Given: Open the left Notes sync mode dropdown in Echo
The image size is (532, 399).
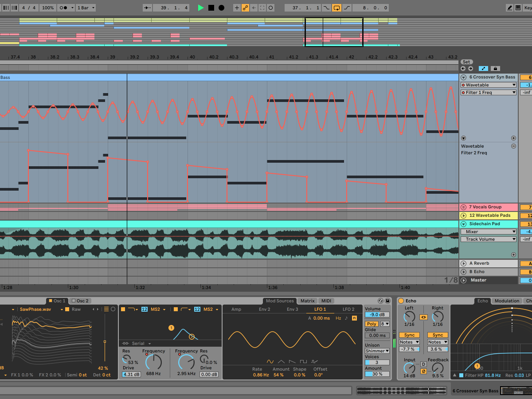Looking at the screenshot, I should 409,342.
